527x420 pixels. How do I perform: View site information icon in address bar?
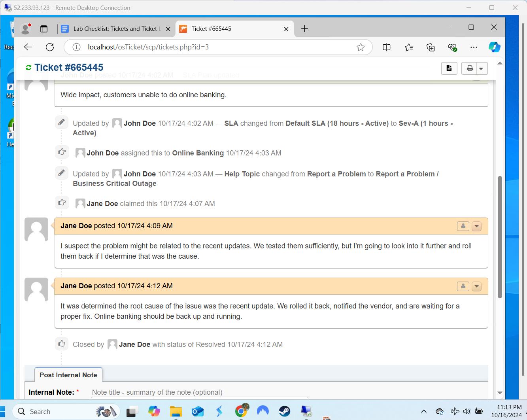pos(77,47)
